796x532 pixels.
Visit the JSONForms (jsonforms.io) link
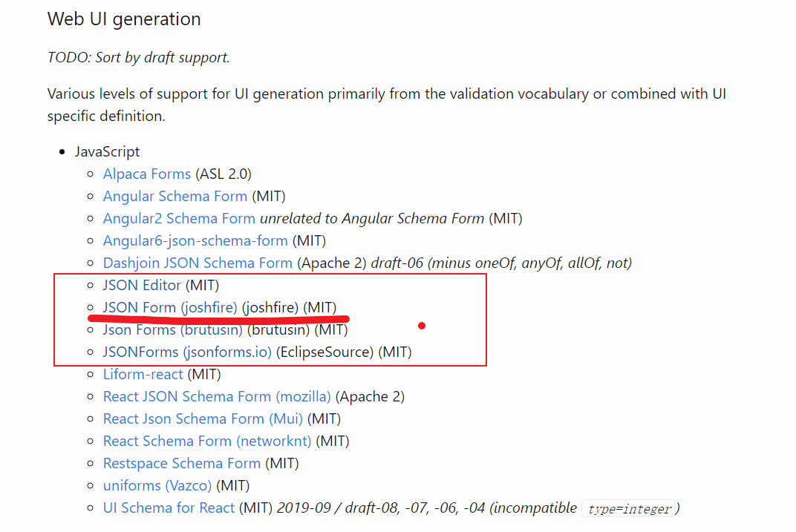tap(187, 352)
